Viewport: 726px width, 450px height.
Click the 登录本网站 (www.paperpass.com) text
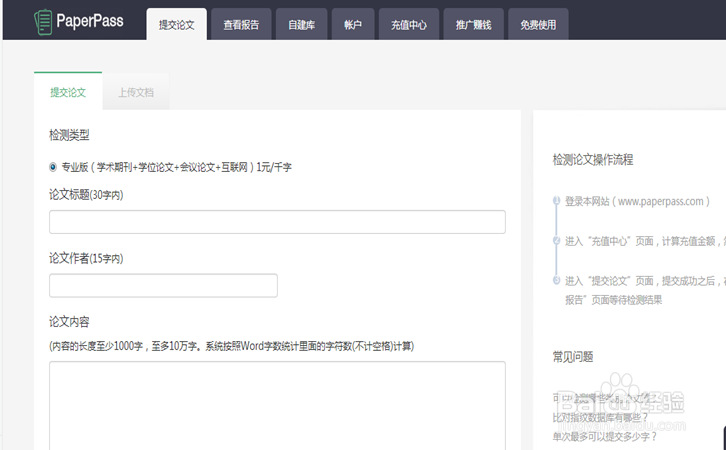point(637,201)
